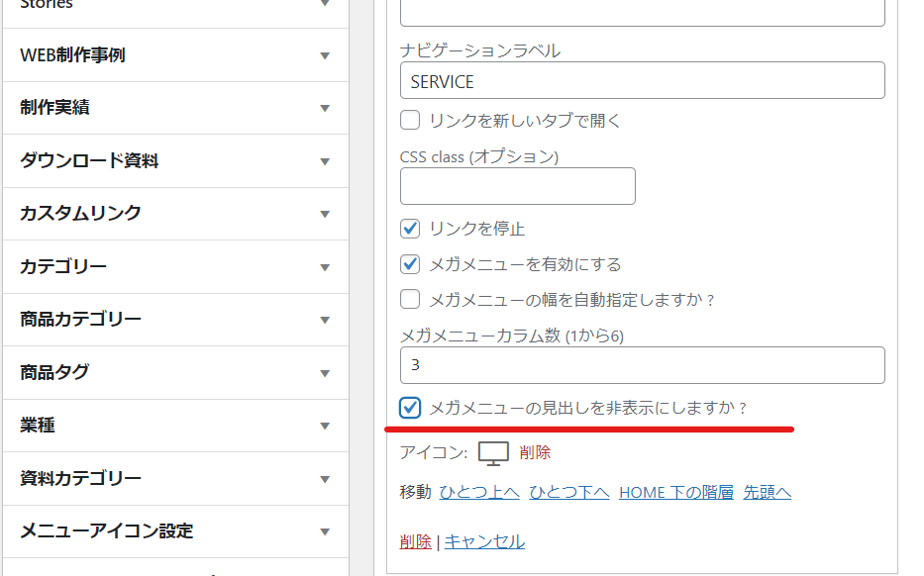Uncheck the リンクを停止 checkbox
924x576 pixels.
[x=410, y=229]
